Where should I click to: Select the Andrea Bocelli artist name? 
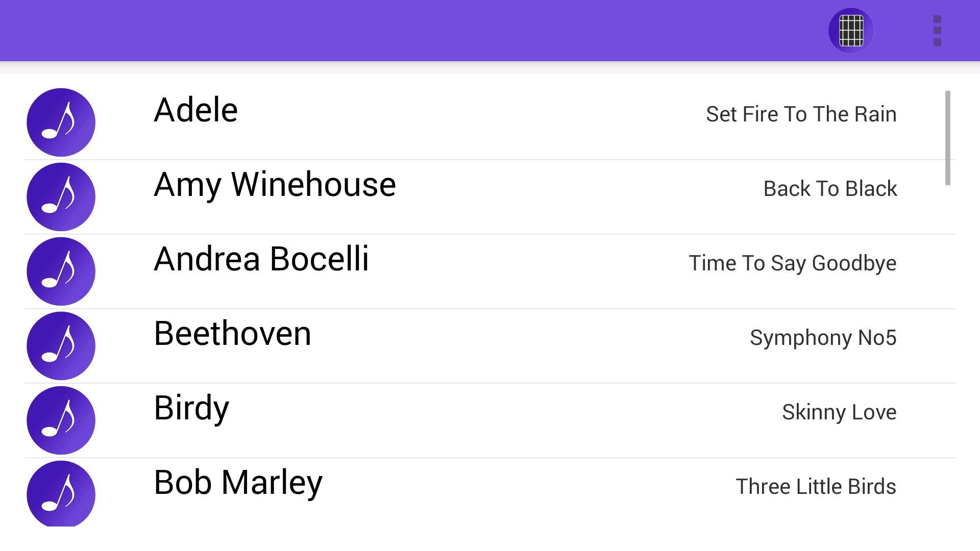261,259
